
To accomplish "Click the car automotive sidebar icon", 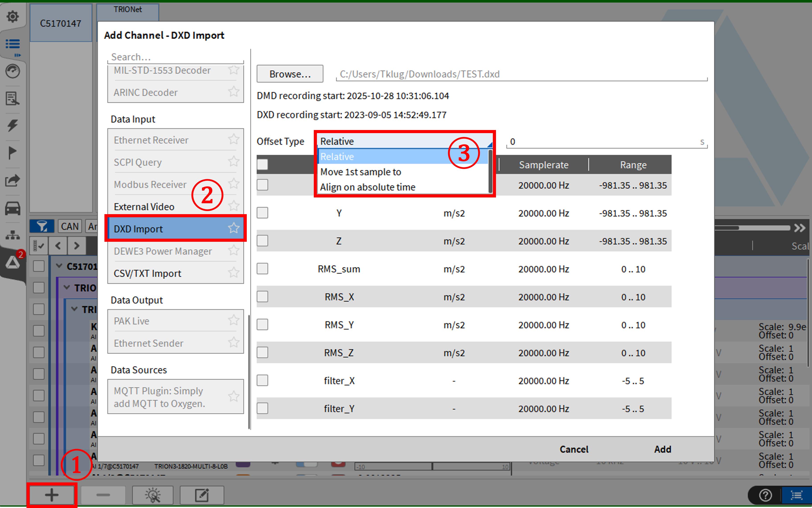I will [13, 208].
